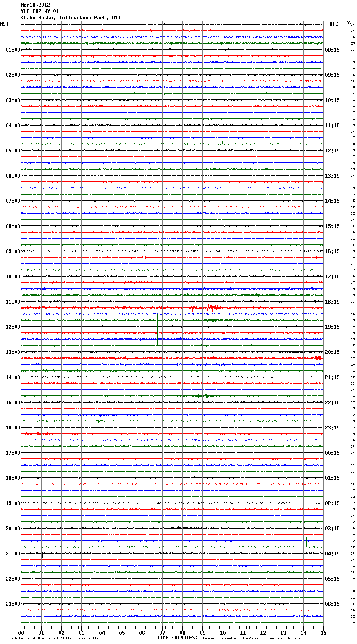This screenshot has height=644, width=357.
Task: Click the "19:00" MST hour label
Action: (13, 503)
